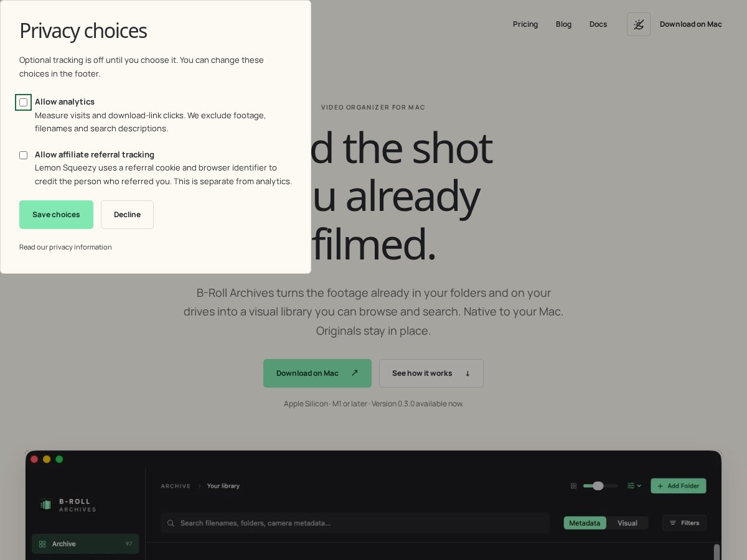Follow the Read our privacy information link
The height and width of the screenshot is (560, 747).
[x=65, y=247]
